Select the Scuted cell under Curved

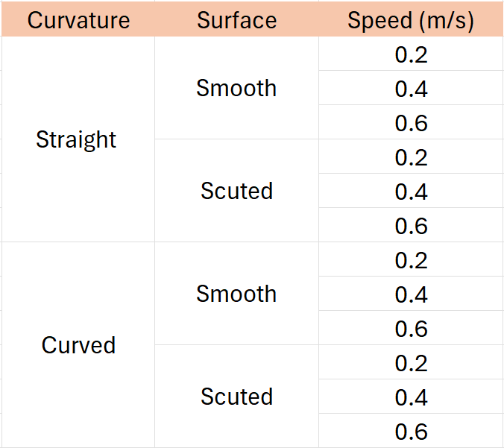[x=236, y=397]
